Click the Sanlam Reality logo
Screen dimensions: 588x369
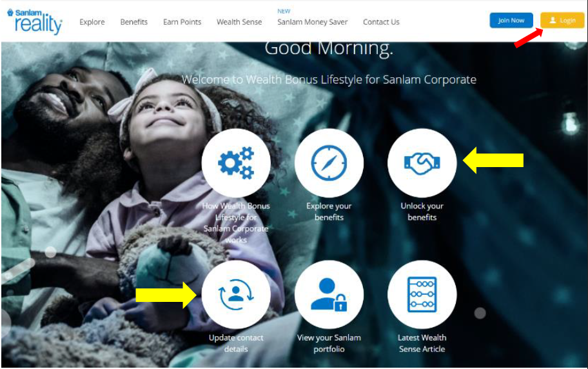(x=35, y=21)
